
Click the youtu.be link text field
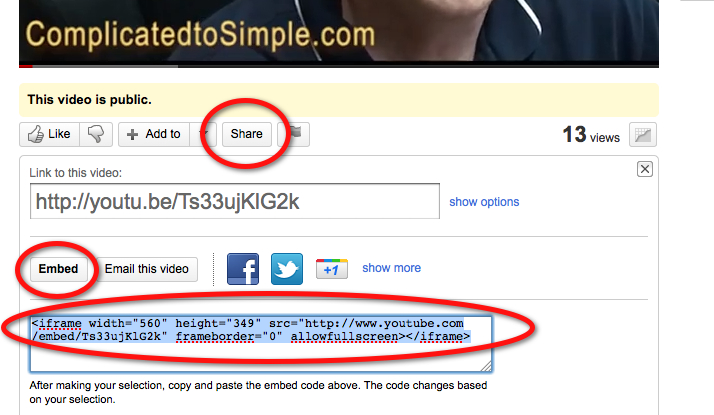point(235,201)
